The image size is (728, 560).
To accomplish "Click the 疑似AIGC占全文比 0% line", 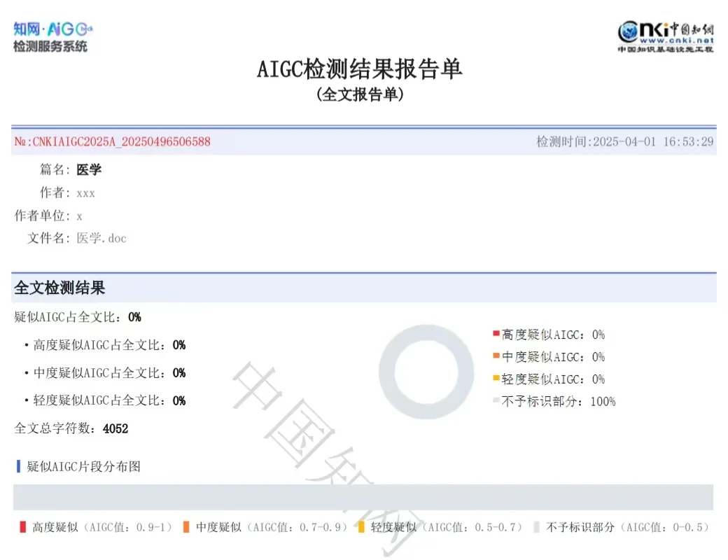I will [78, 317].
